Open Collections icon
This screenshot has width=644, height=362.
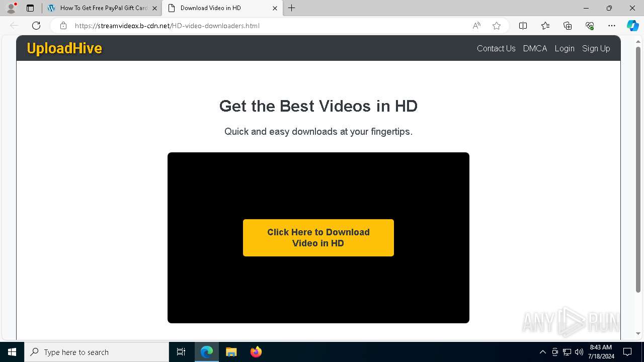coord(568,26)
